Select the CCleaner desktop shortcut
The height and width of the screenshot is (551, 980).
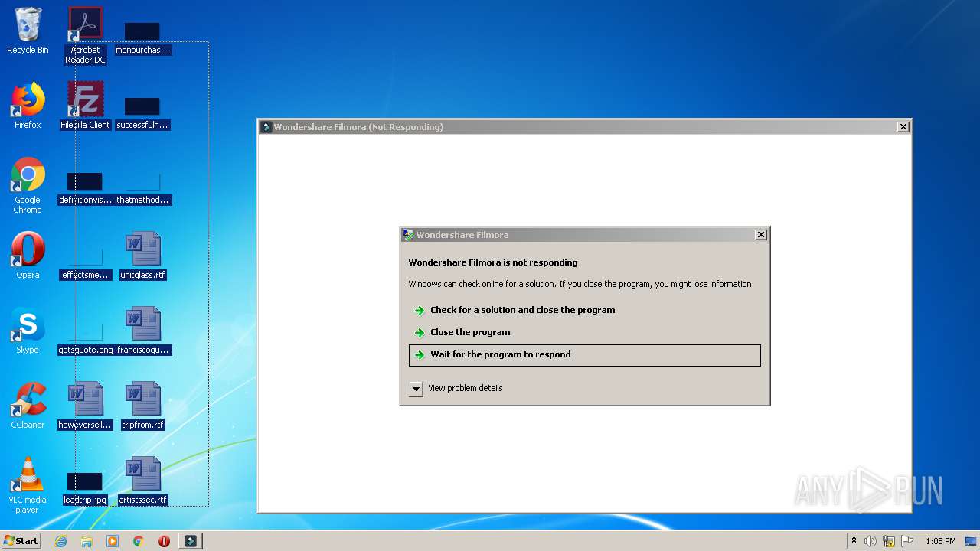28,406
